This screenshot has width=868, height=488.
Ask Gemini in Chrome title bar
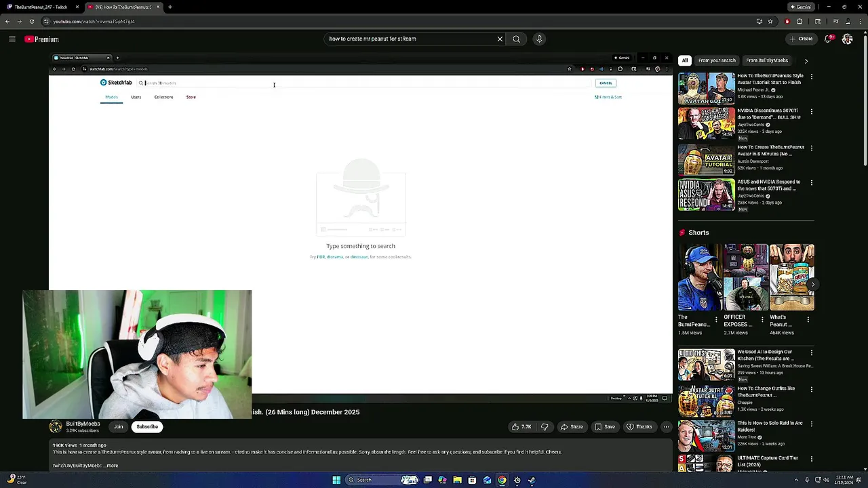pos(801,7)
